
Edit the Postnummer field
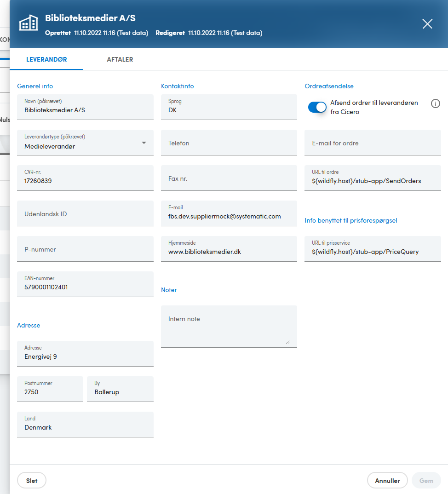tap(50, 389)
